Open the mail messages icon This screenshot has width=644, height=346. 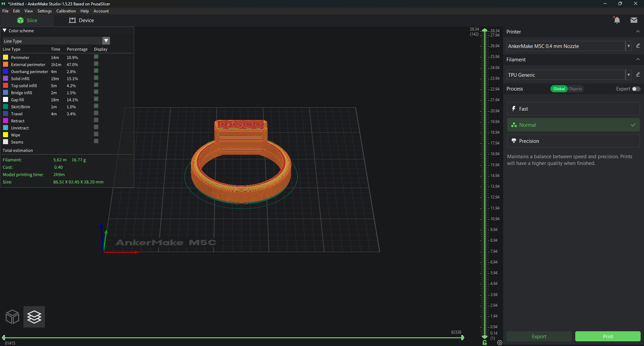click(x=634, y=20)
